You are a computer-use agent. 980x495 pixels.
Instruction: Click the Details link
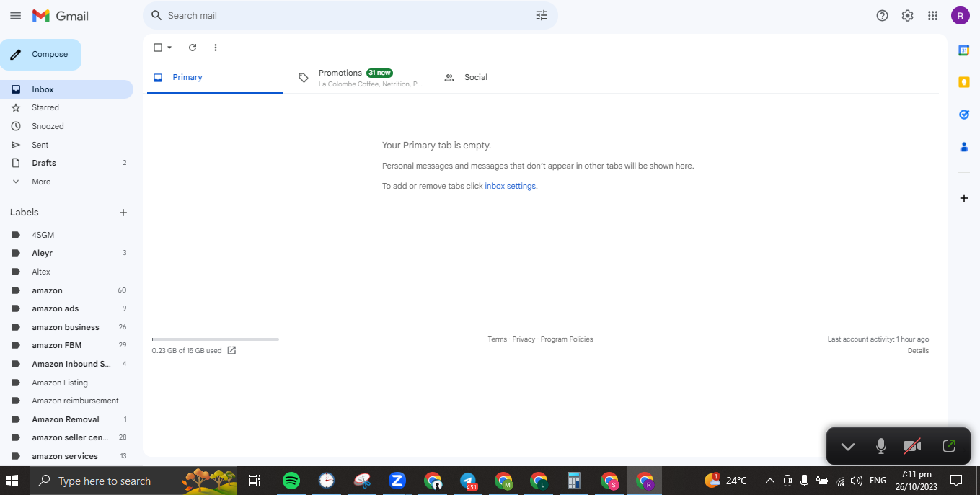coord(918,351)
